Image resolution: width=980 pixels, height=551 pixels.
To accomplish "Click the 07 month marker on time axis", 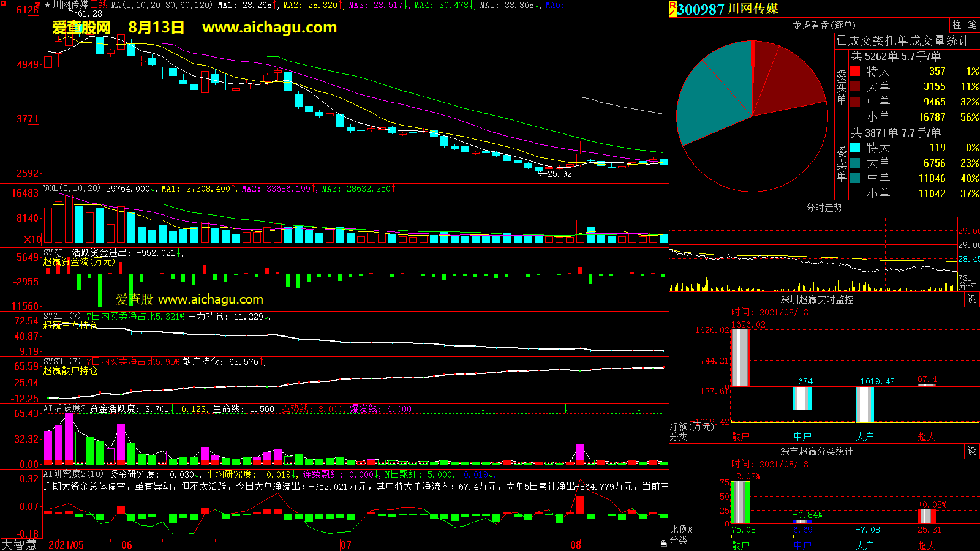I will pos(346,545).
